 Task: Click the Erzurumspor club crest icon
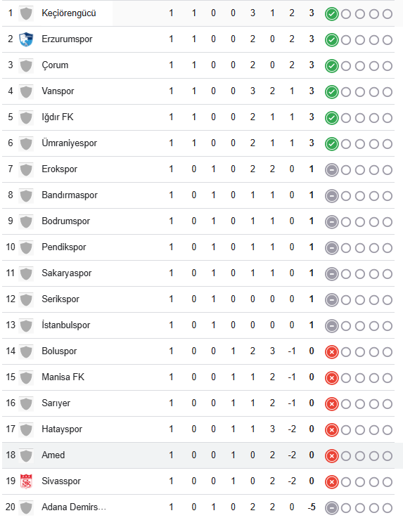point(26,39)
